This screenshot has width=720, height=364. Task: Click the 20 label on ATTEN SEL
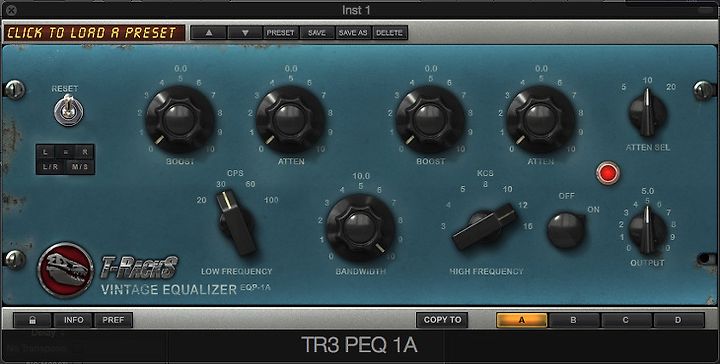(x=671, y=87)
